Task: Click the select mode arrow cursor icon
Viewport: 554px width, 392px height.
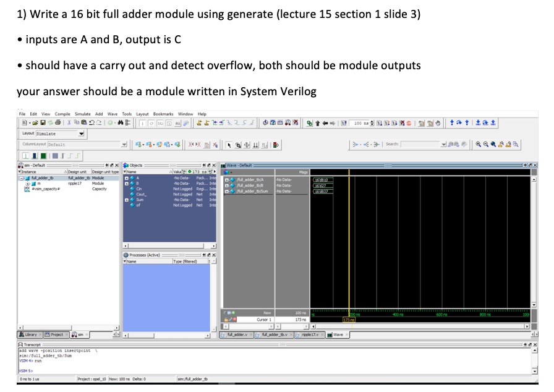Action: pos(230,143)
